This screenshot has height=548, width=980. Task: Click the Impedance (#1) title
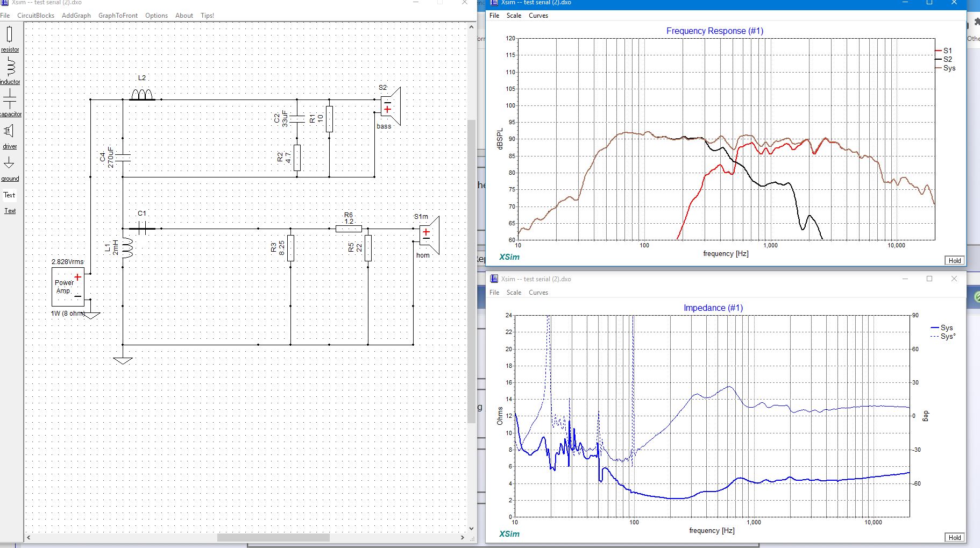[x=713, y=308]
